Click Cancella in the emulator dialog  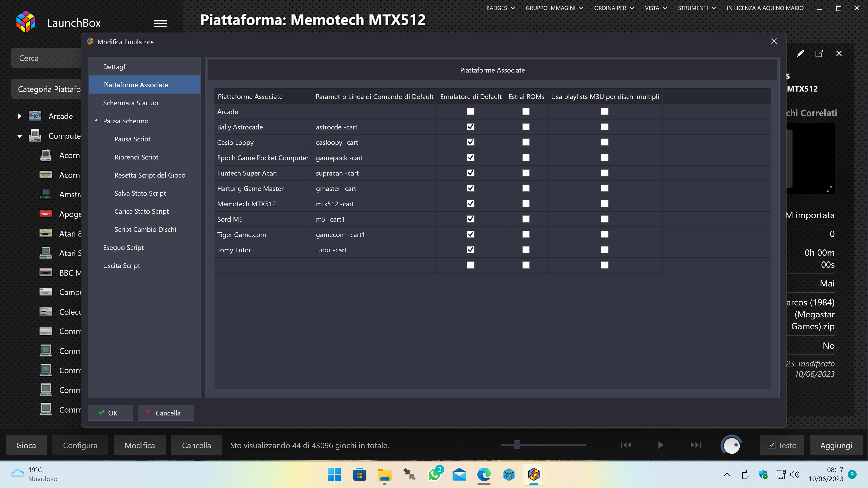tap(165, 413)
